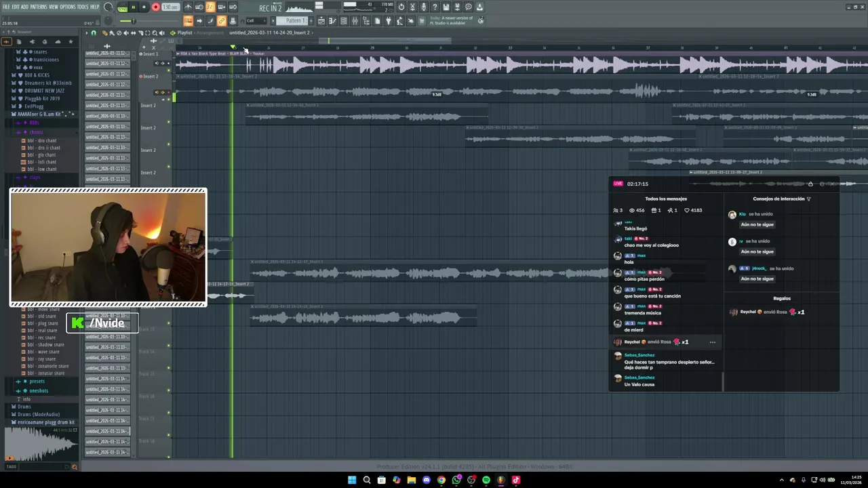Click the 'newer version of FL Studio' notification
The height and width of the screenshot is (488, 868).
point(452,21)
